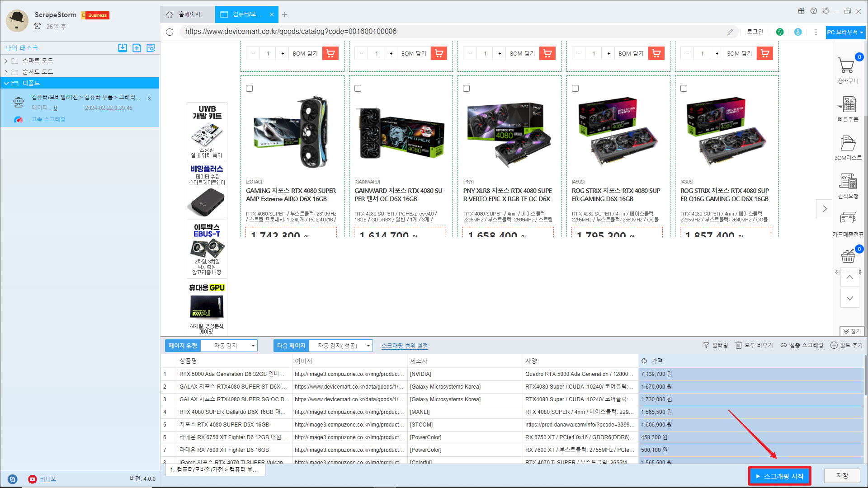
Task: Expand the 스마트 모드 folder
Action: [6, 61]
